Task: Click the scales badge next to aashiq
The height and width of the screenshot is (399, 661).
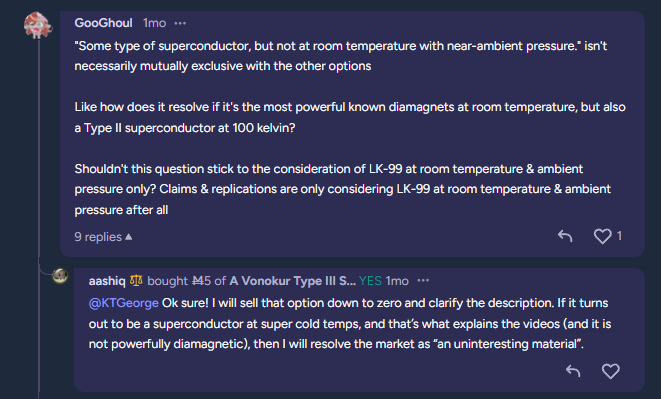Action: 136,280
